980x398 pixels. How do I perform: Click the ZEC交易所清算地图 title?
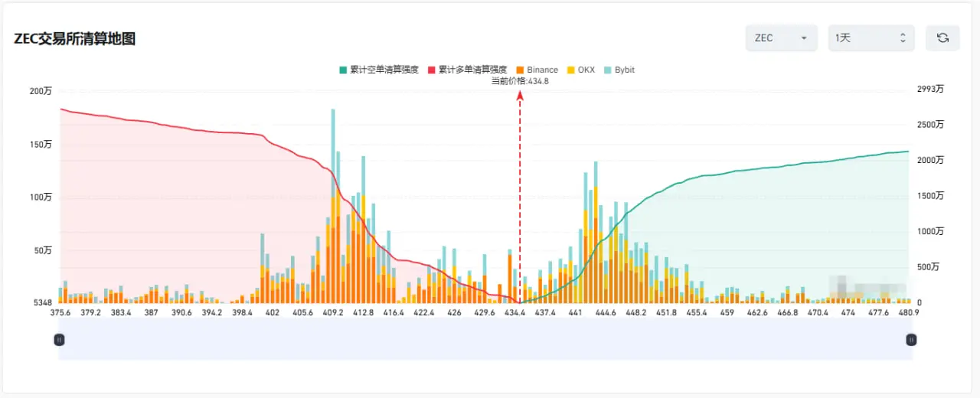click(75, 38)
